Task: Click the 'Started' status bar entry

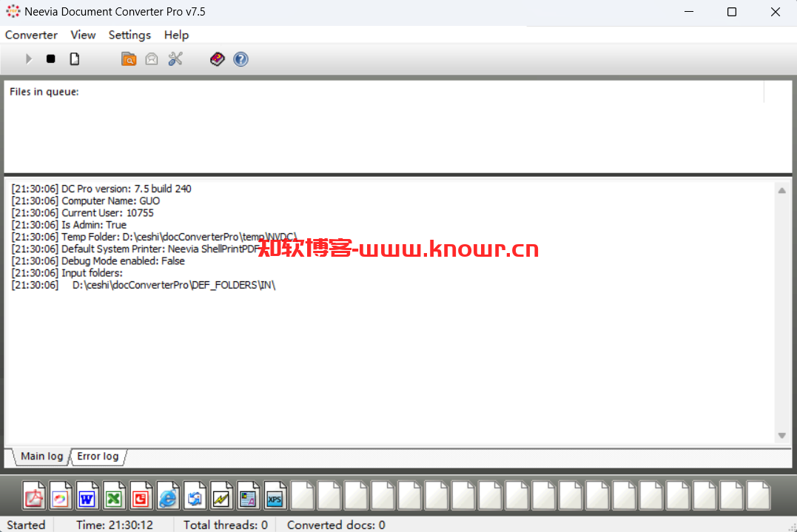Action: [26, 525]
